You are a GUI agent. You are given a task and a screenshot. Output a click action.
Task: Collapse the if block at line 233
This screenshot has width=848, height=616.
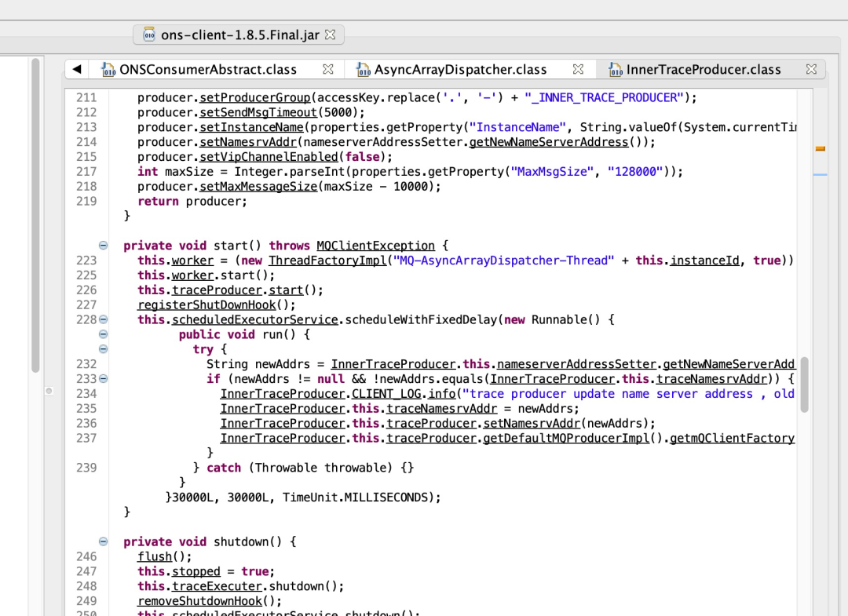pos(104,379)
